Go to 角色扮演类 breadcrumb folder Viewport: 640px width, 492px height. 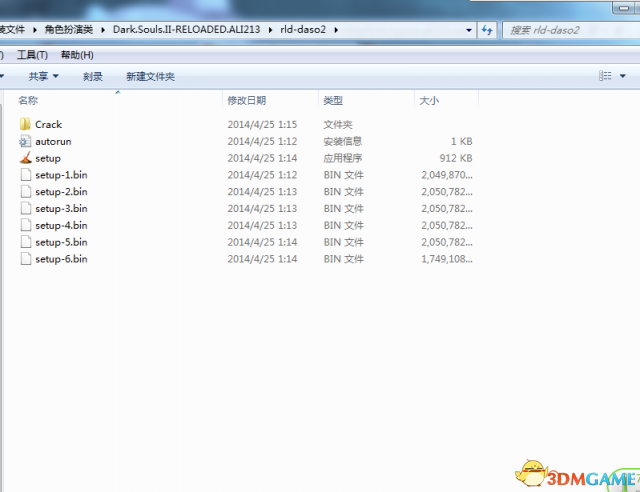(69, 29)
